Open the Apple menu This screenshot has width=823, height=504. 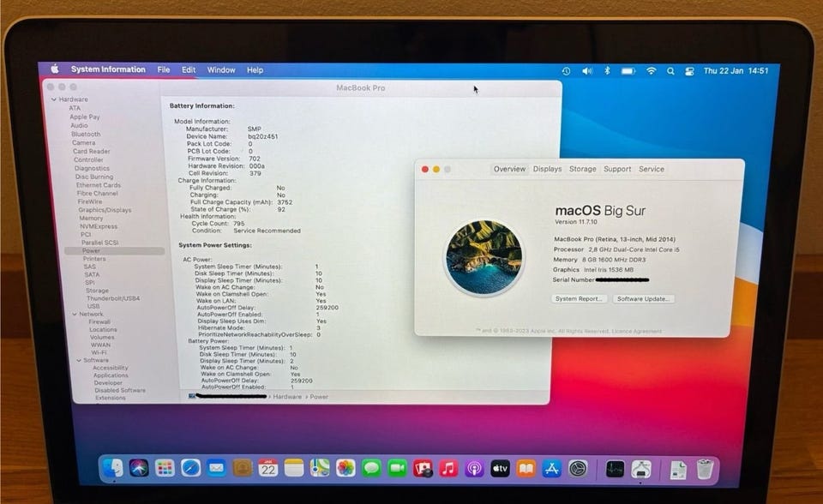pyautogui.click(x=55, y=69)
